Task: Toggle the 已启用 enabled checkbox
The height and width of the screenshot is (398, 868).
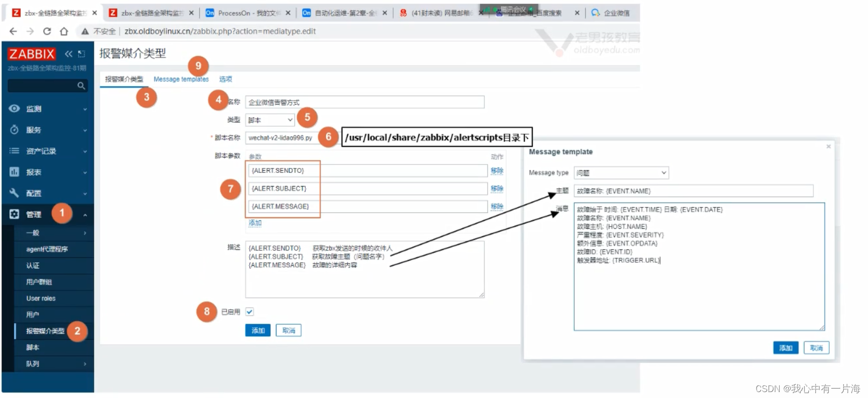Action: coord(250,311)
